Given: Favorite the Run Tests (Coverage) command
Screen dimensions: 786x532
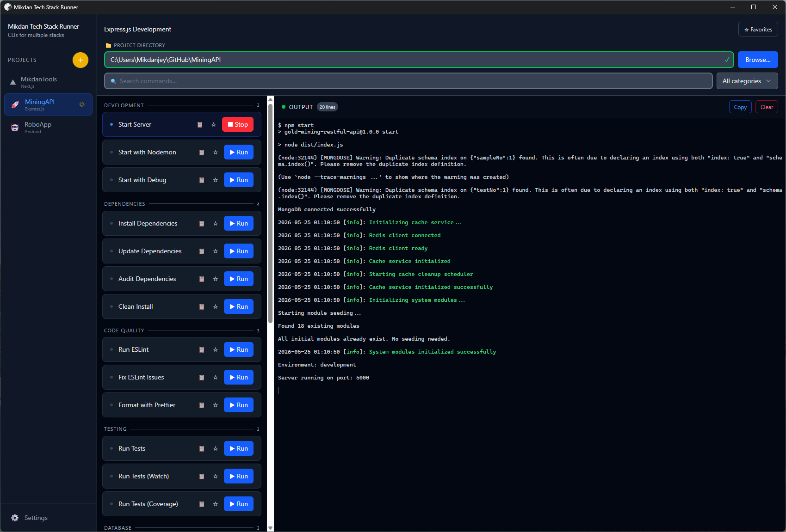Looking at the screenshot, I should click(216, 504).
